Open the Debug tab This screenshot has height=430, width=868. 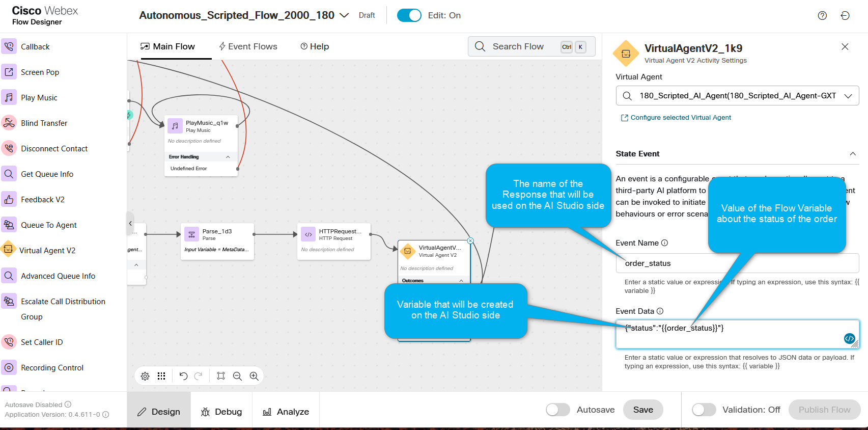pos(221,412)
